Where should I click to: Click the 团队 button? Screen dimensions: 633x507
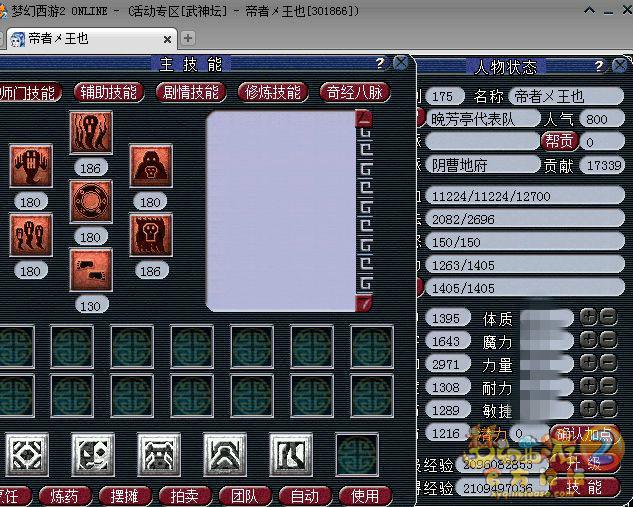pos(245,496)
